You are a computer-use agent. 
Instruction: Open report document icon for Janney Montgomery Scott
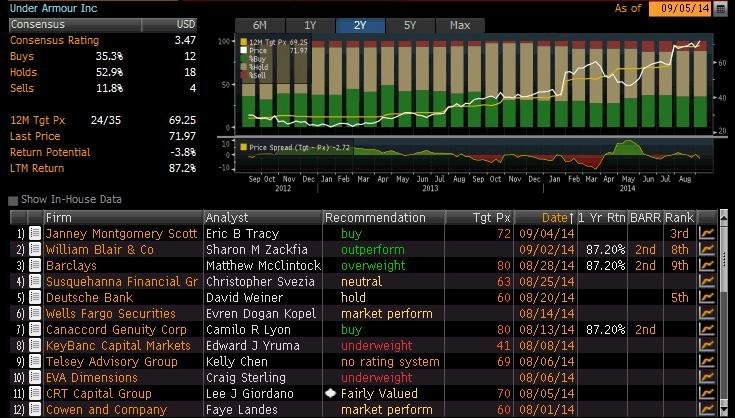pyautogui.click(x=35, y=233)
